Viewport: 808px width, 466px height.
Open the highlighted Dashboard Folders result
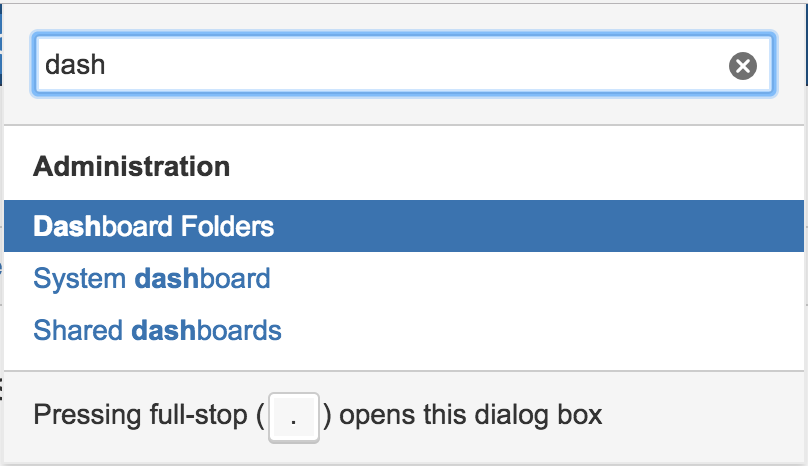pos(154,227)
